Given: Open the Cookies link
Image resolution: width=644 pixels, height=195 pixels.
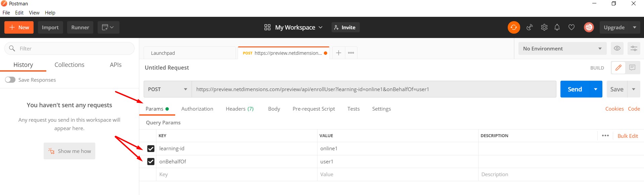Looking at the screenshot, I should (614, 109).
